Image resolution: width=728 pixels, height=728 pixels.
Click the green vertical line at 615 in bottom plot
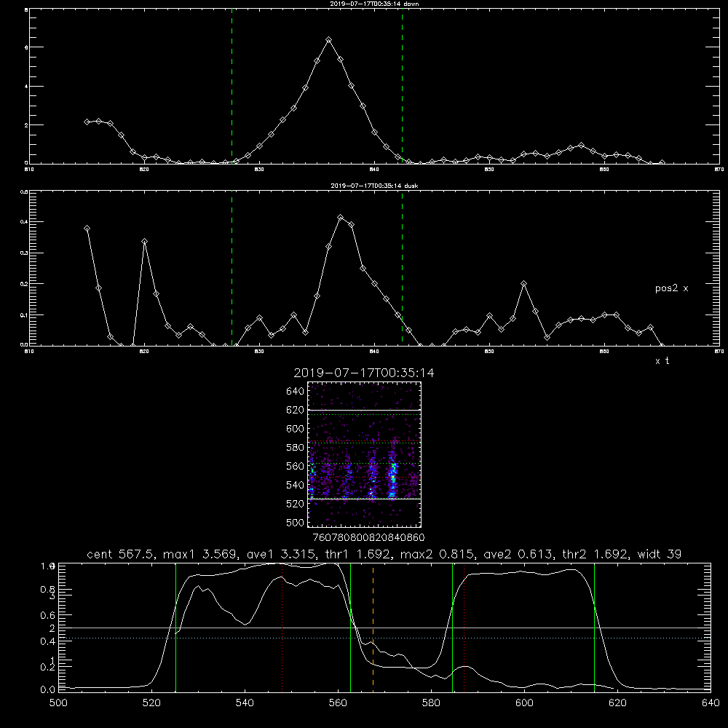594,628
